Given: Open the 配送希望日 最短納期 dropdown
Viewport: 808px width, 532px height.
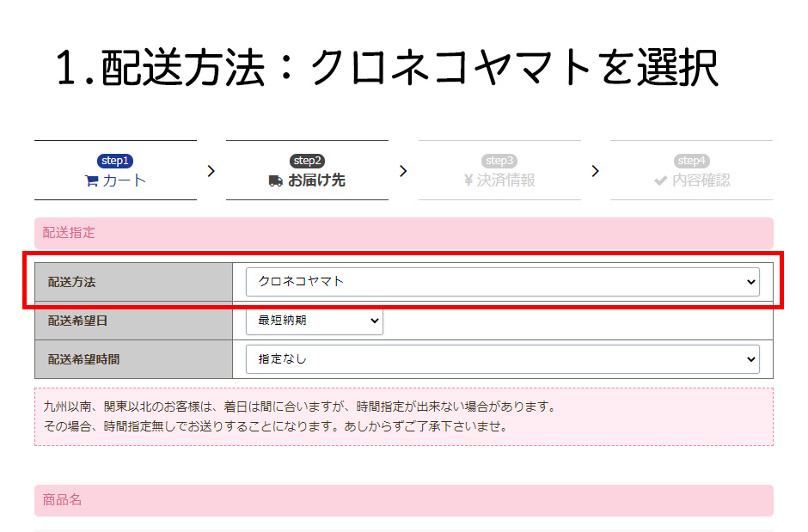Looking at the screenshot, I should pyautogui.click(x=315, y=321).
